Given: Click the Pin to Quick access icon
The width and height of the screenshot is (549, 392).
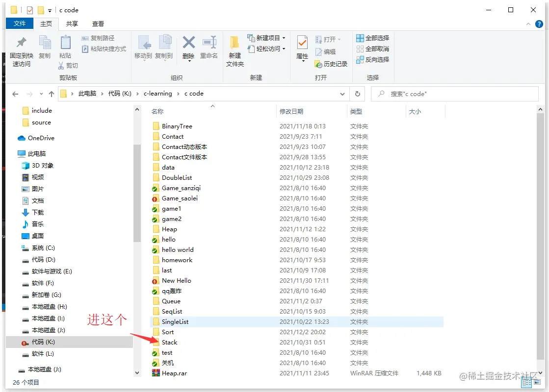Looking at the screenshot, I should (x=22, y=43).
